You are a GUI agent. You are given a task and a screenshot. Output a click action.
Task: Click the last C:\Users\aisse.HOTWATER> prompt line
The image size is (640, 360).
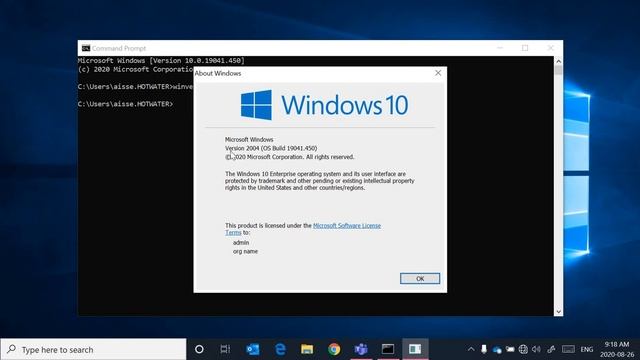point(125,104)
